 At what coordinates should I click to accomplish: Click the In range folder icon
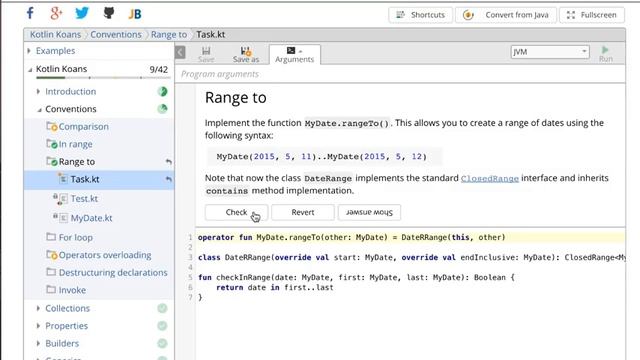pyautogui.click(x=51, y=144)
